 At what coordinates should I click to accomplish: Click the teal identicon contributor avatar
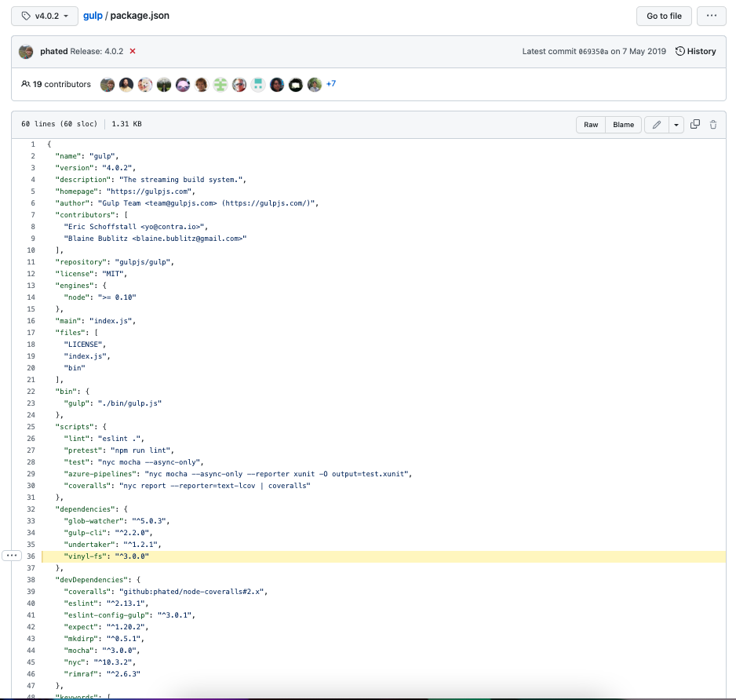pyautogui.click(x=257, y=85)
